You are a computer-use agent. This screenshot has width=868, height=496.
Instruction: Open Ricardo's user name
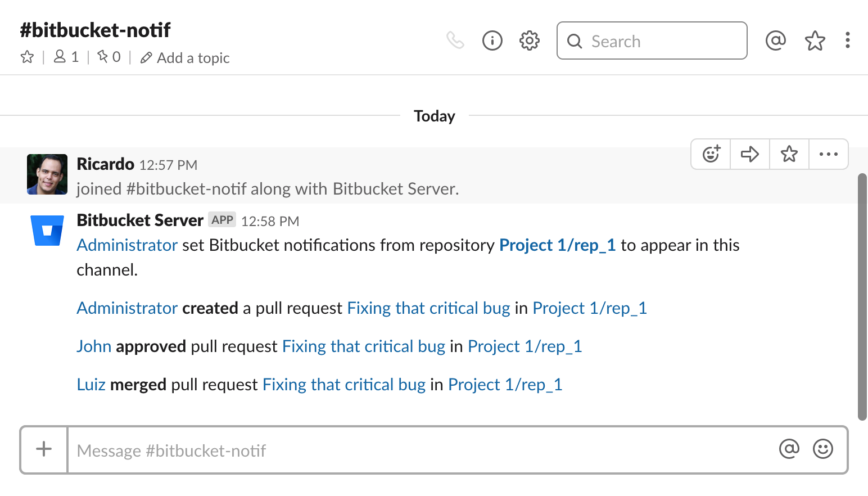coord(105,164)
